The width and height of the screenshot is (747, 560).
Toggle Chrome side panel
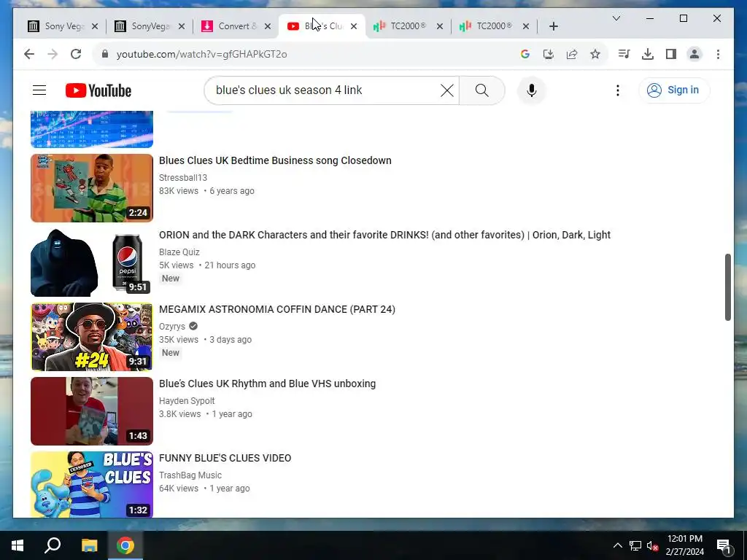pos(671,54)
